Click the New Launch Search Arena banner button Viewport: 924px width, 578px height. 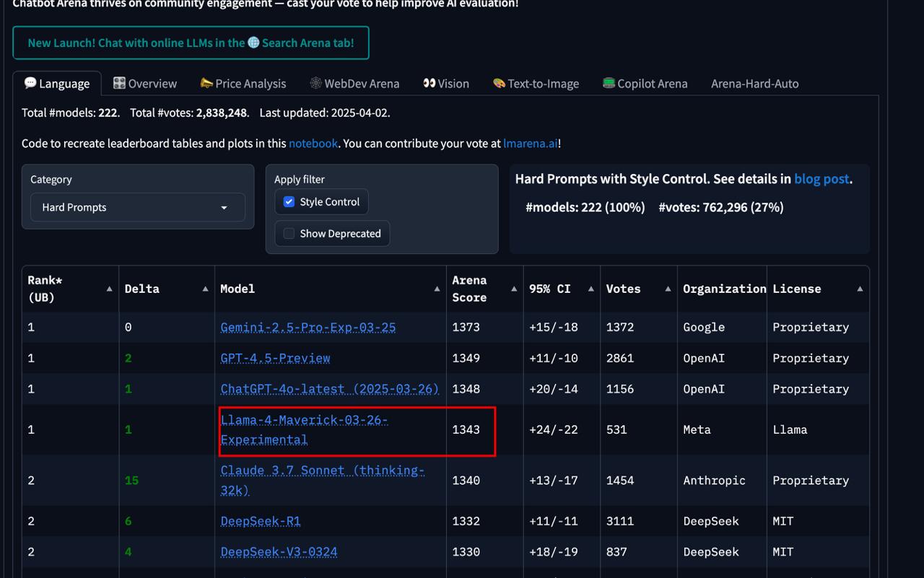pyautogui.click(x=191, y=43)
